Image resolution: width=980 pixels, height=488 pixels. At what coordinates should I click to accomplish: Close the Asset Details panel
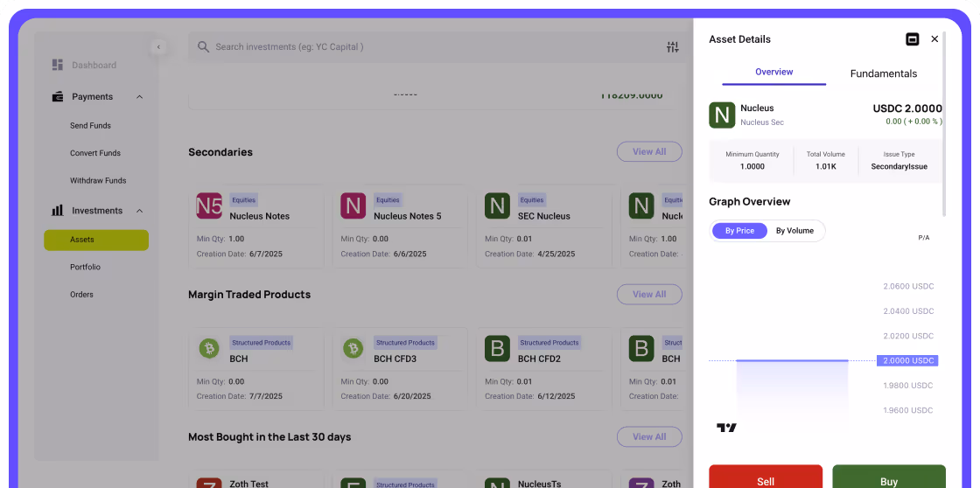(934, 38)
